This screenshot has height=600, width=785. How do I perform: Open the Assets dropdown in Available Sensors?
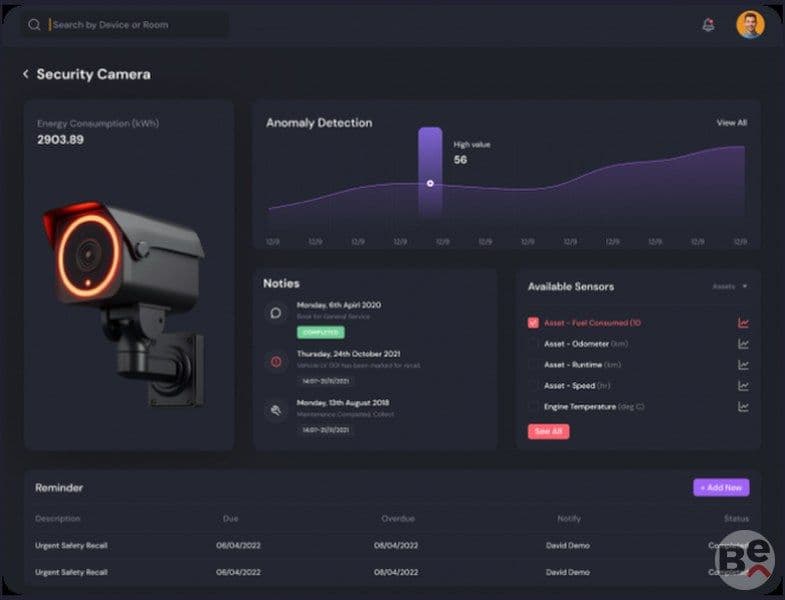point(730,286)
